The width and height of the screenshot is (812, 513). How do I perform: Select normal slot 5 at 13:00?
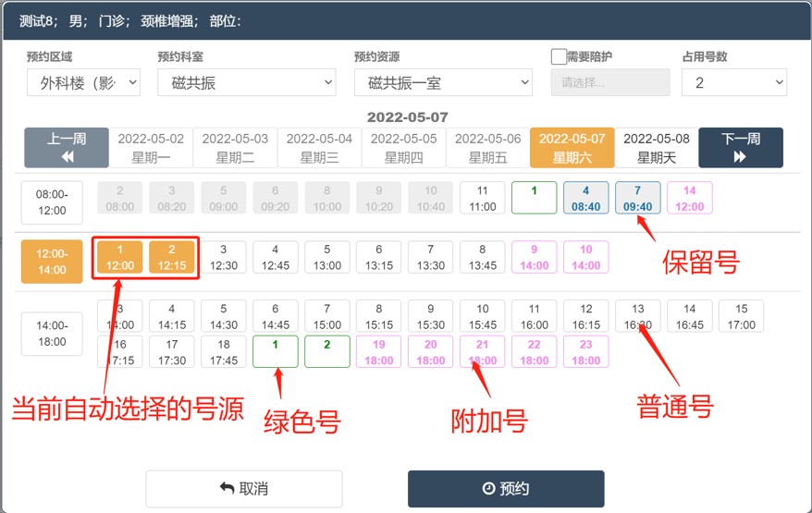[x=327, y=257]
